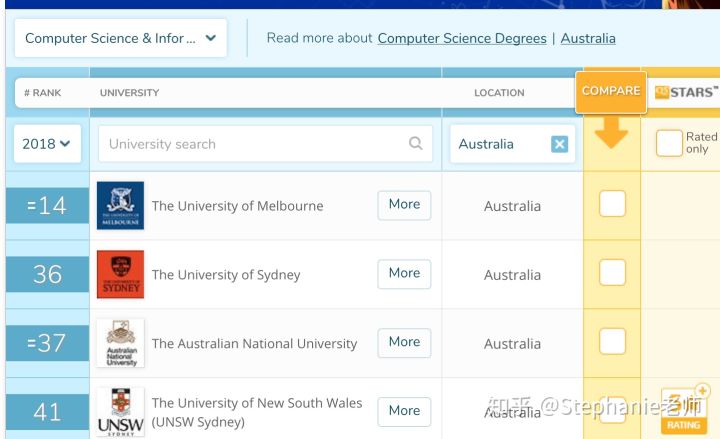Click the 41 rank cell

coord(47,412)
